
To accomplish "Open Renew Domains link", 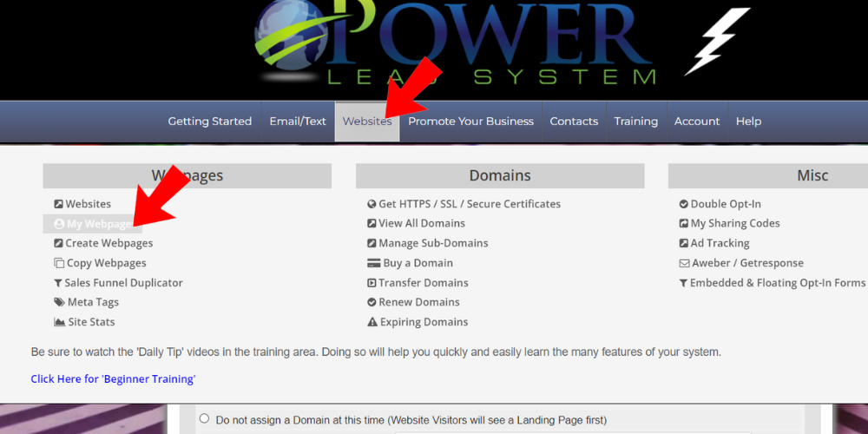I will tap(419, 302).
